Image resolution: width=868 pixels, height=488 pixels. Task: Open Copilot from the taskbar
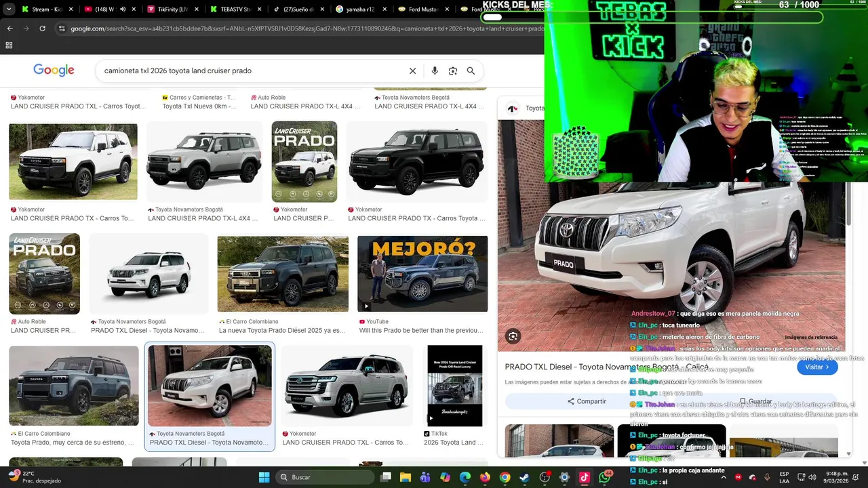[445, 477]
